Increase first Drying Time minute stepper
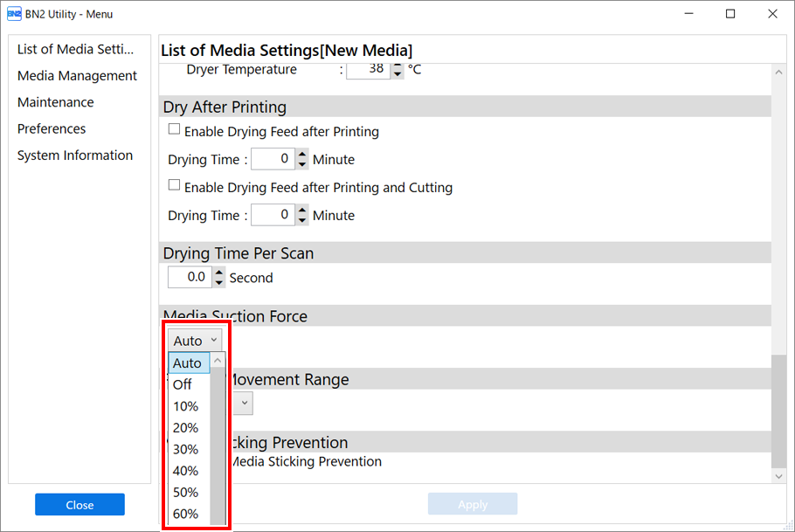 pyautogui.click(x=302, y=155)
